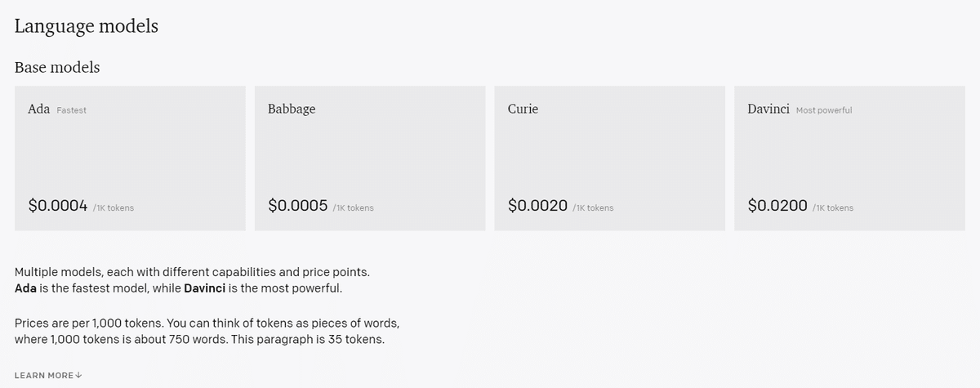Click the Curie model name
Viewport: 980px width, 388px height.
click(x=523, y=109)
